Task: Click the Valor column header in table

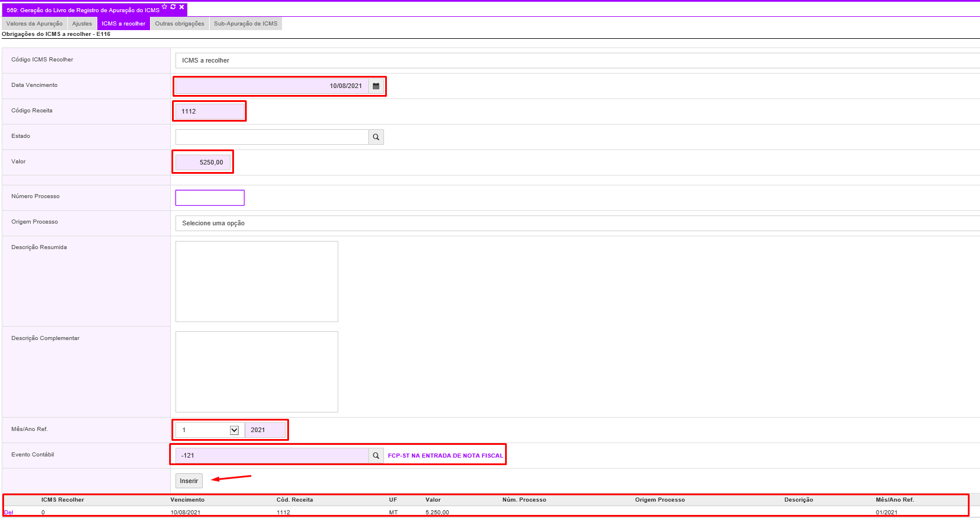Action: click(x=433, y=500)
